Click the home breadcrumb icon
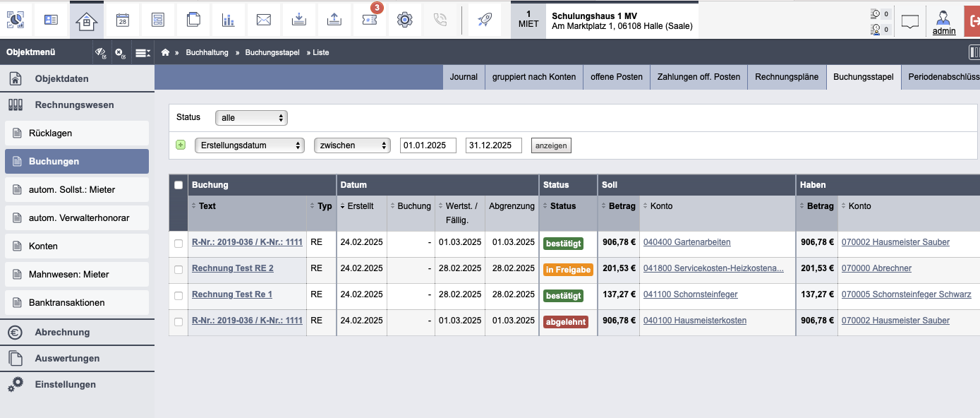 tap(166, 52)
